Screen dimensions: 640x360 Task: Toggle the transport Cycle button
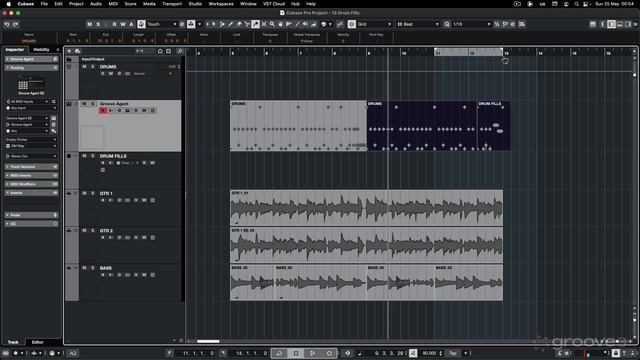(279, 353)
